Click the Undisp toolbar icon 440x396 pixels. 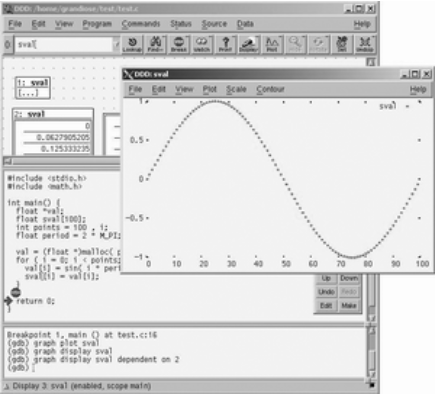(365, 44)
